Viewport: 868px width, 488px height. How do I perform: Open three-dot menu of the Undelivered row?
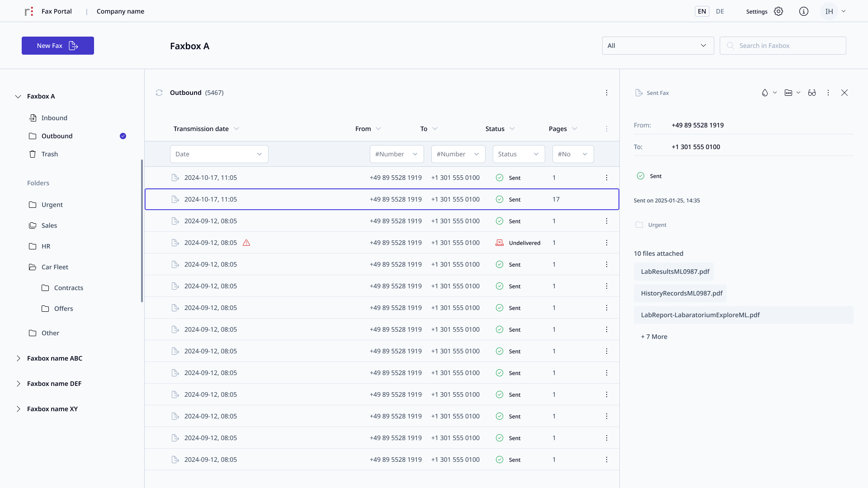click(x=607, y=243)
